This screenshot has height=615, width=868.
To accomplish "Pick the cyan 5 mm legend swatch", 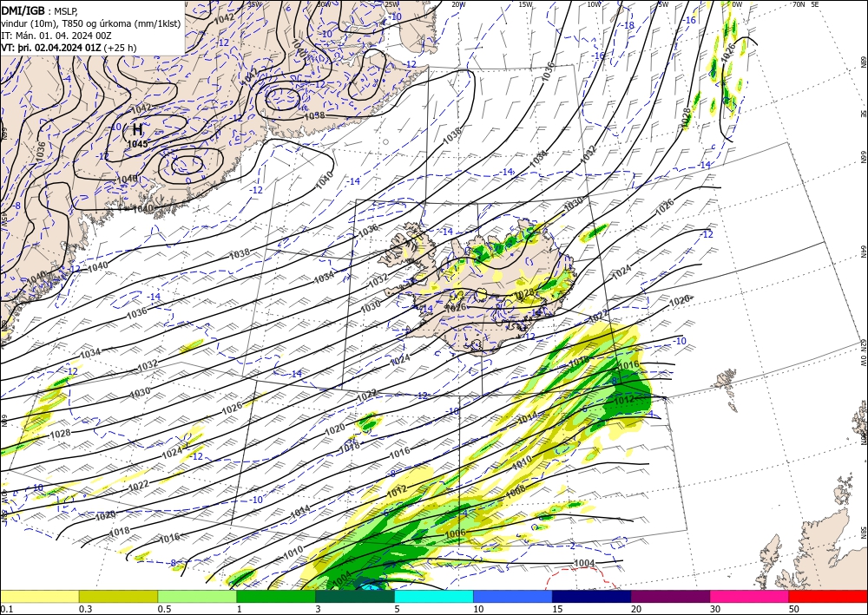I will [x=434, y=596].
